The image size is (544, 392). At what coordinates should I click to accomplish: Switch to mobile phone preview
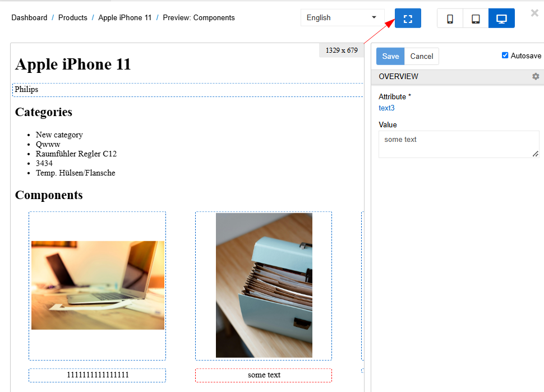coord(450,19)
